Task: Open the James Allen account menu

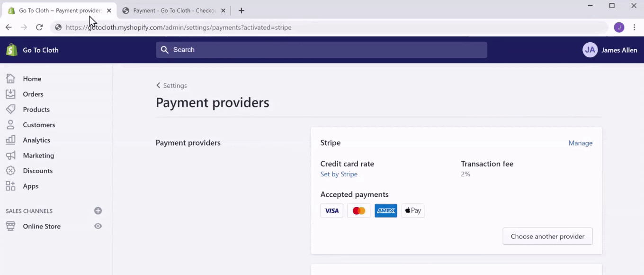Action: 610,50
